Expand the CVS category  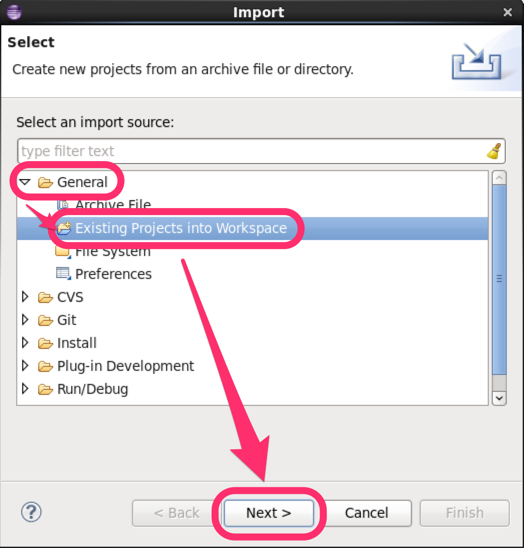click(25, 297)
